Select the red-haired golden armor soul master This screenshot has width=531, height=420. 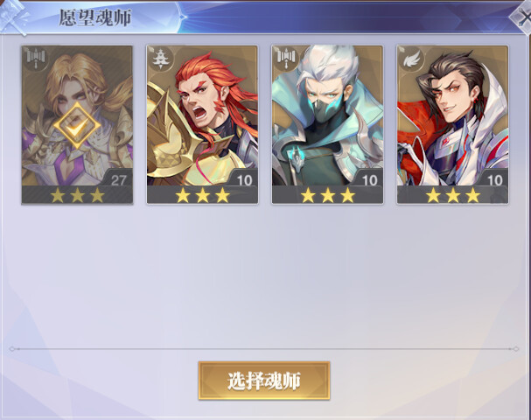tap(202, 125)
